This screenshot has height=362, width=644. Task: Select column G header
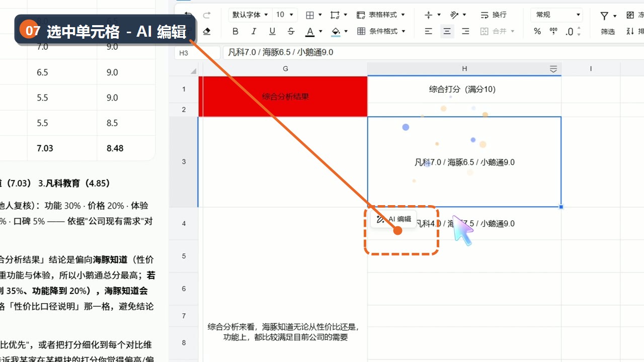click(x=285, y=69)
